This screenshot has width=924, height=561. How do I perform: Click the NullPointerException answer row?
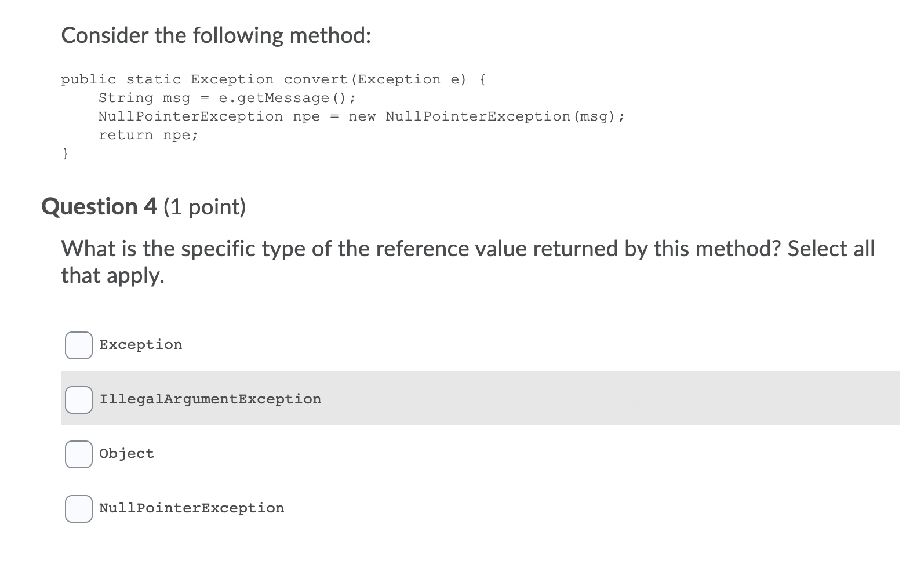coord(464,508)
